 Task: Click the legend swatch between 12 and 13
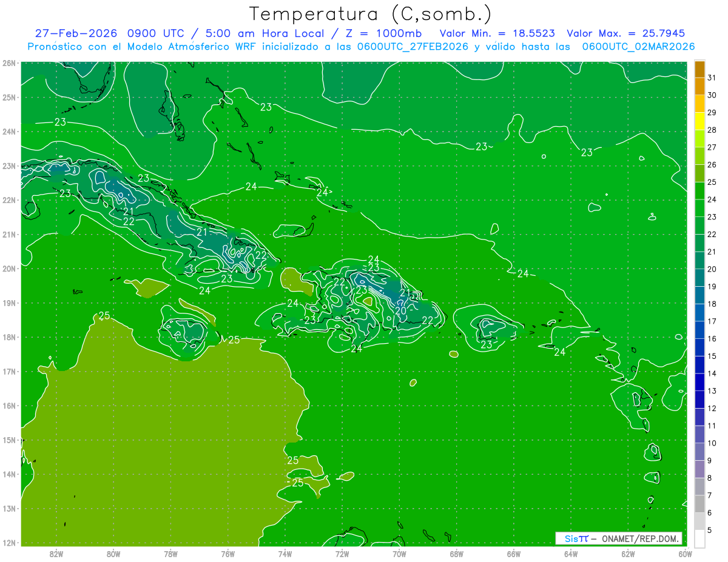click(x=700, y=400)
